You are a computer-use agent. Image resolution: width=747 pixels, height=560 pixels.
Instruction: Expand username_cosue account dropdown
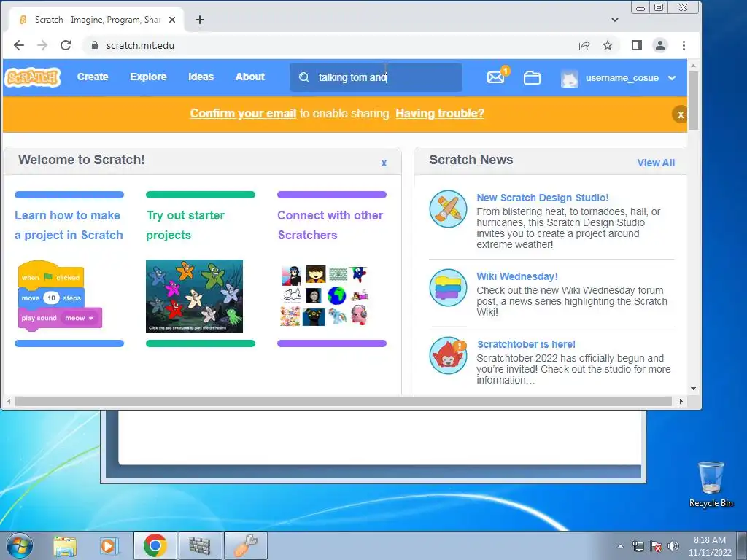672,78
